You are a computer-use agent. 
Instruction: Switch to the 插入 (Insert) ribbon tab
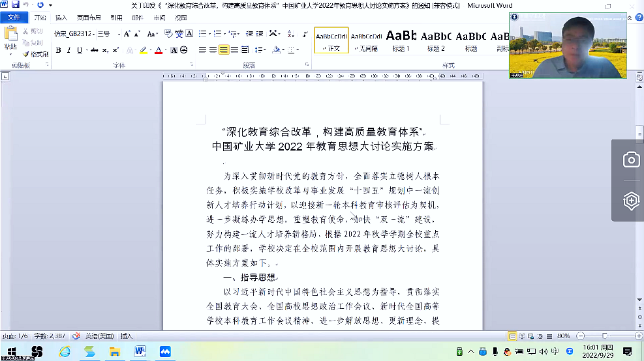pyautogui.click(x=61, y=18)
